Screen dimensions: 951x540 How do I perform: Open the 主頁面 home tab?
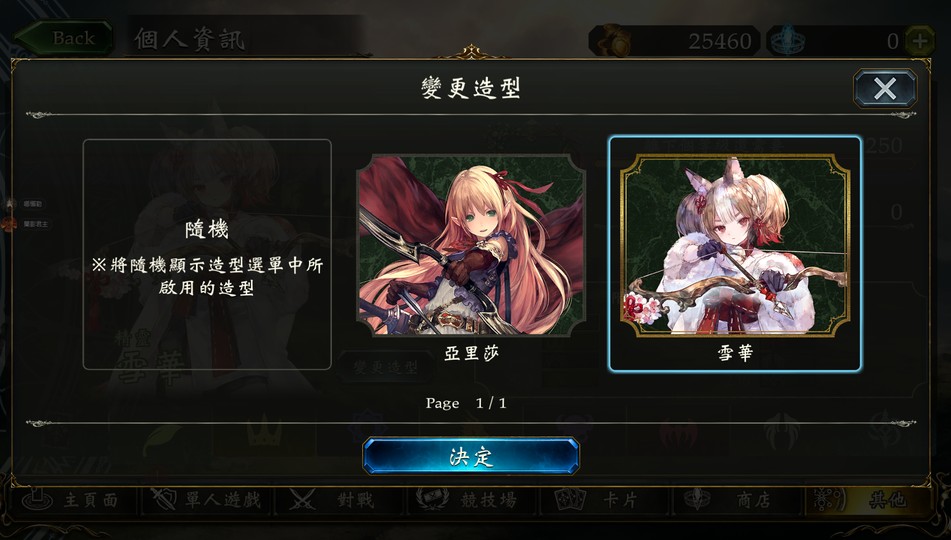[73, 500]
